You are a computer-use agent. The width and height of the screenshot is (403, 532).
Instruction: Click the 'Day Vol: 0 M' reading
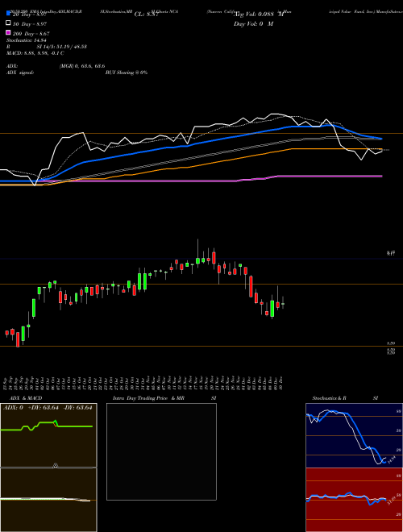click(x=253, y=23)
